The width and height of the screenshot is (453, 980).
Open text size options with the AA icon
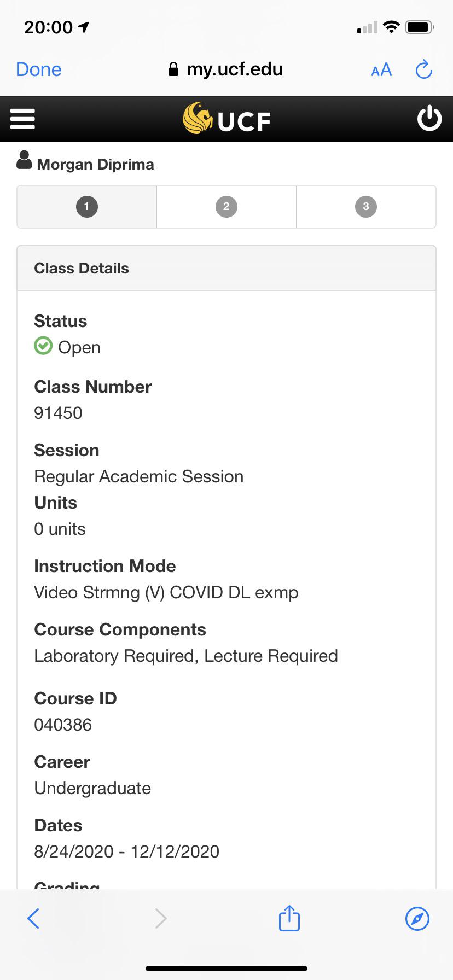(381, 70)
